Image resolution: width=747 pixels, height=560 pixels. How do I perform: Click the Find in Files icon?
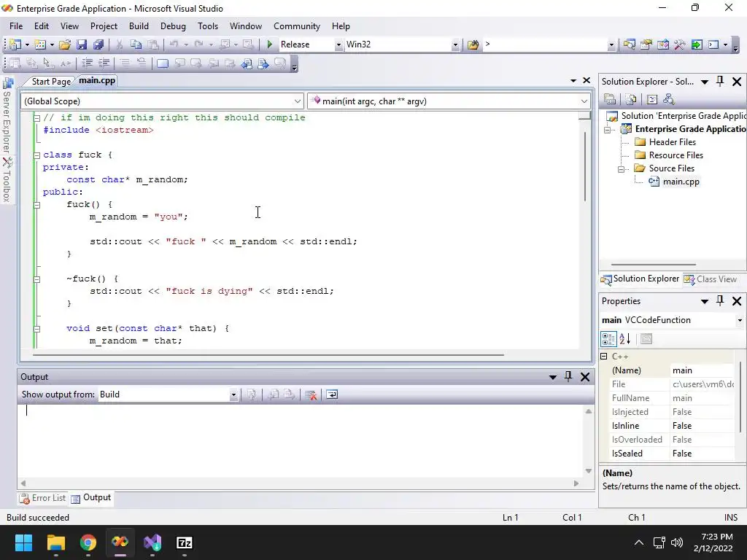pyautogui.click(x=473, y=44)
